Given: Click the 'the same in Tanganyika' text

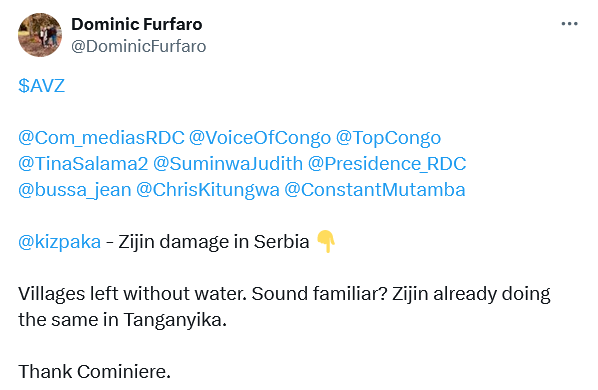Looking at the screenshot, I should pyautogui.click(x=122, y=320).
